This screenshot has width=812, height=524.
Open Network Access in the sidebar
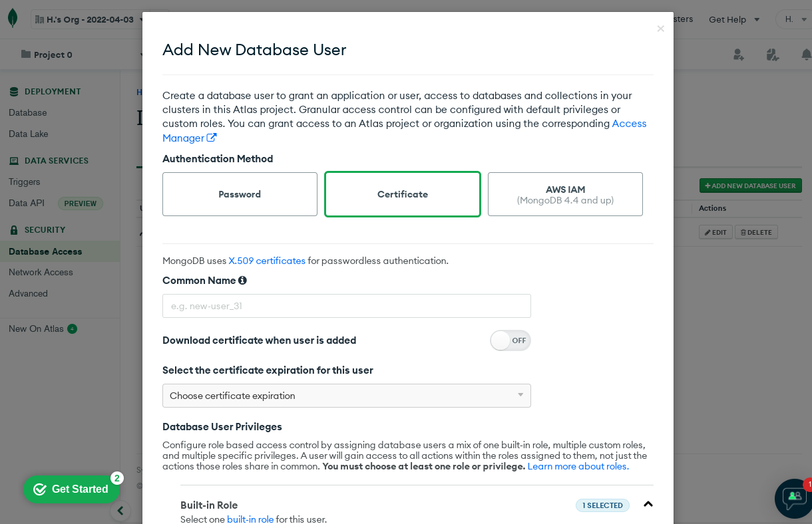41,272
